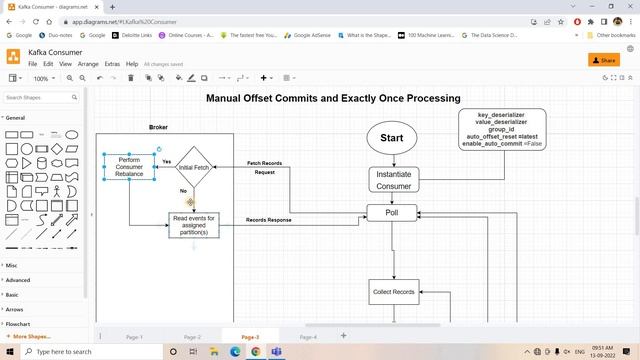
Task: Pick the hexagon shape
Action: pos(11,163)
